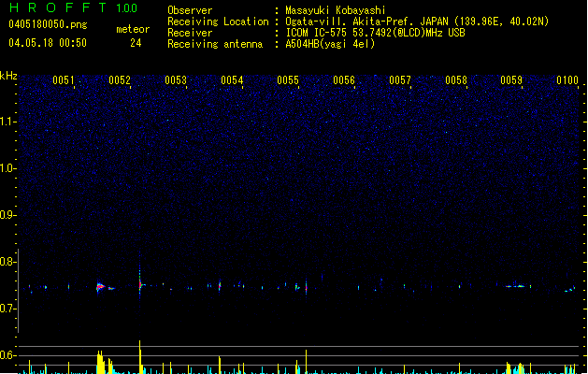Click time marker 0053
Viewport: 588px width, 374px height.
click(x=176, y=79)
